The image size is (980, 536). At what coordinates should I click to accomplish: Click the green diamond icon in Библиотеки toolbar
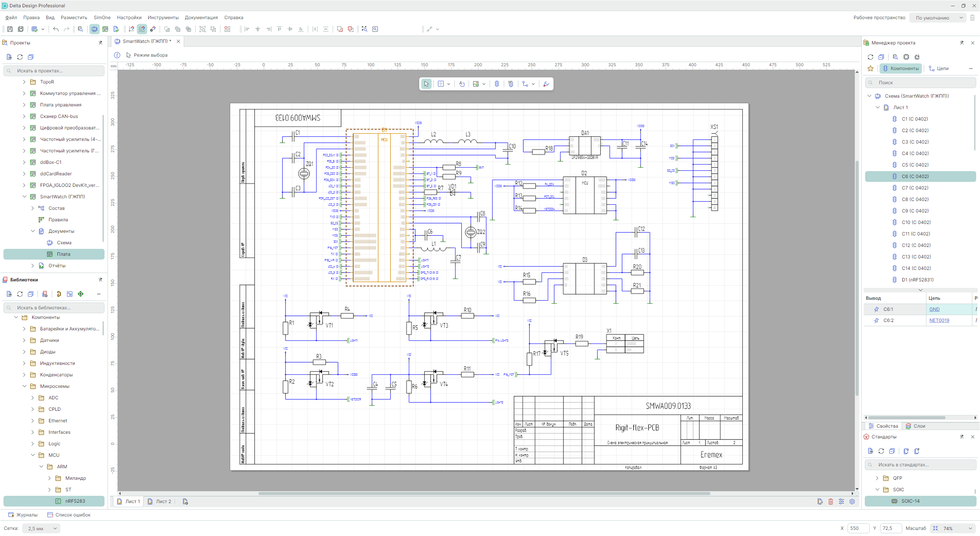[80, 294]
